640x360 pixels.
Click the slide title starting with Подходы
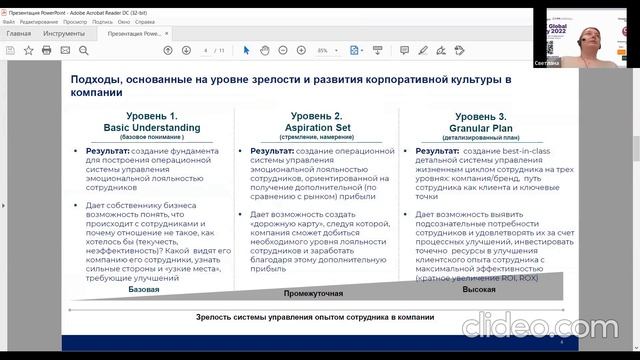click(x=291, y=86)
